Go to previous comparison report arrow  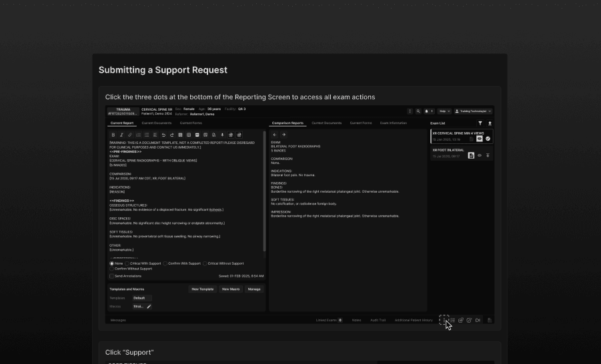point(274,135)
